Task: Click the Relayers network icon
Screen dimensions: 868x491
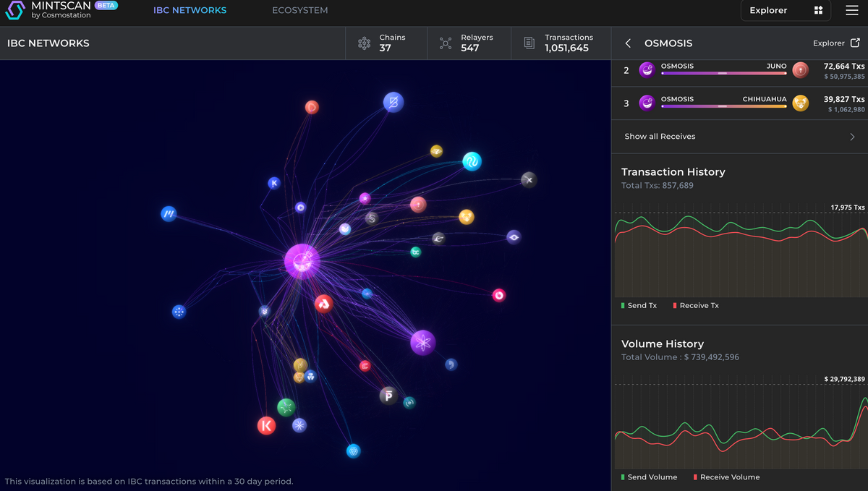Action: coord(446,43)
